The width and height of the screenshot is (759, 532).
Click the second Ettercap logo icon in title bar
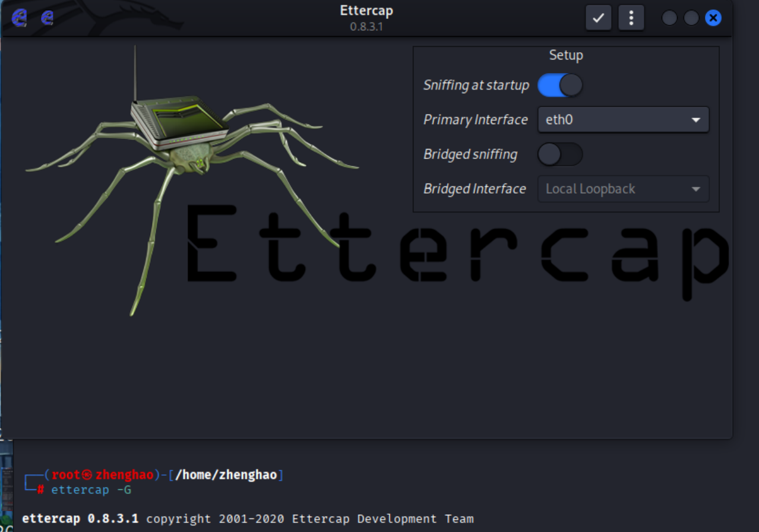click(48, 18)
